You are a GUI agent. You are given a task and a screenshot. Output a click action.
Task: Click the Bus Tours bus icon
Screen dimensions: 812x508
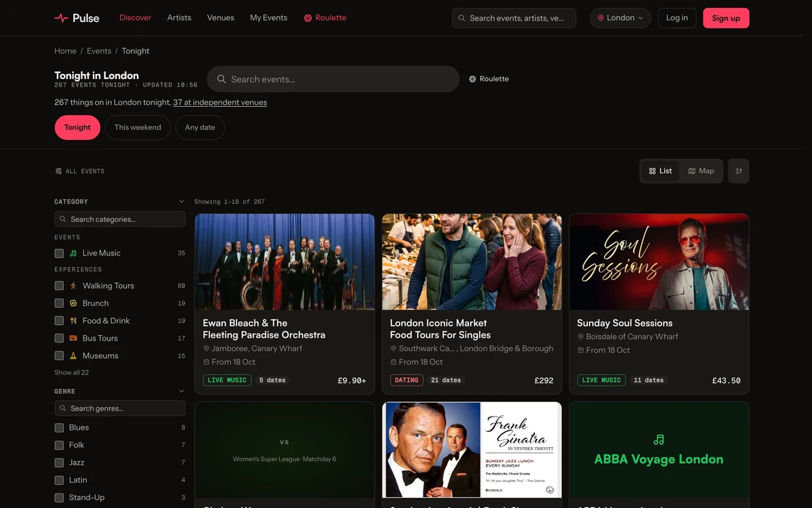[x=73, y=338]
